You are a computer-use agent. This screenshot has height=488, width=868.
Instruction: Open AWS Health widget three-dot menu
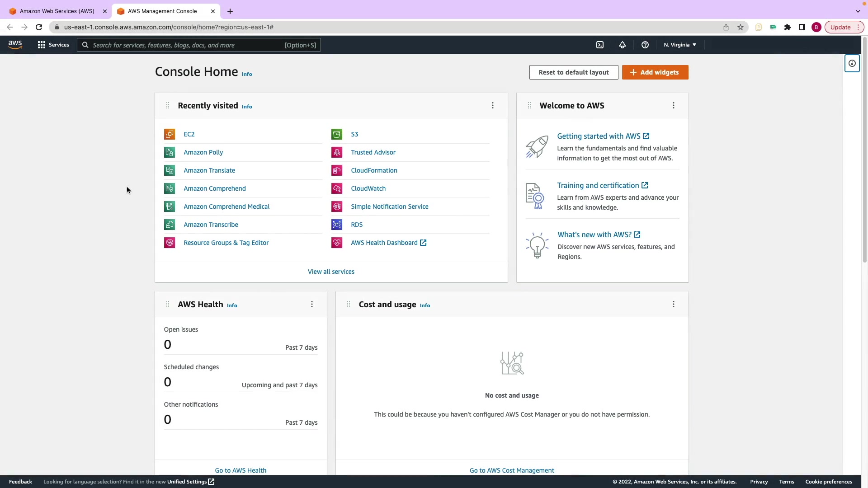[x=312, y=305]
